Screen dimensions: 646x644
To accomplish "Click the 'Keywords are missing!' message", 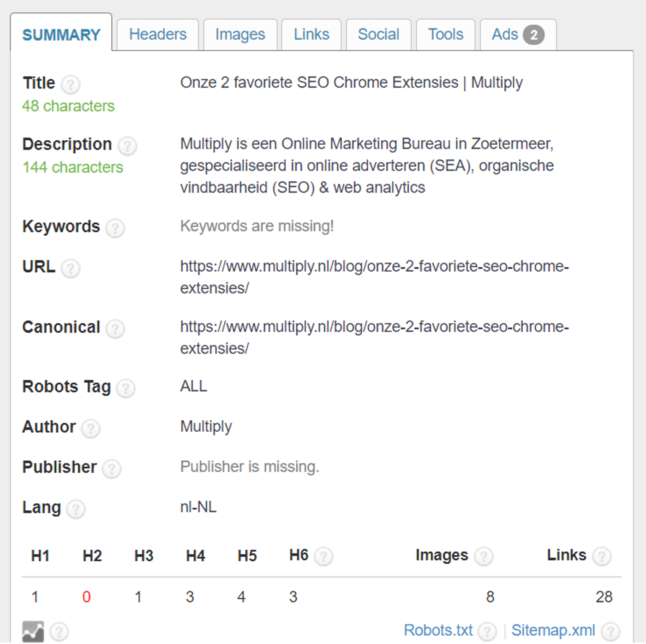I will coord(257,226).
